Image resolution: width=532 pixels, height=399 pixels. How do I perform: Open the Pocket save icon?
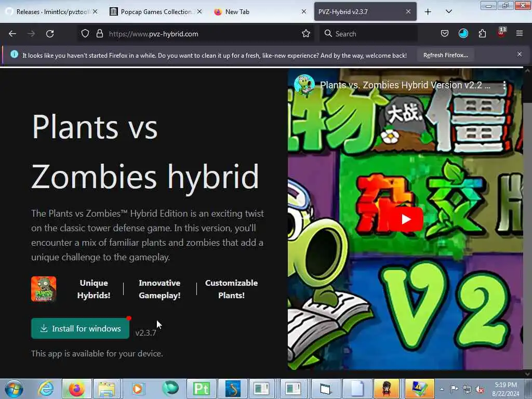point(445,34)
